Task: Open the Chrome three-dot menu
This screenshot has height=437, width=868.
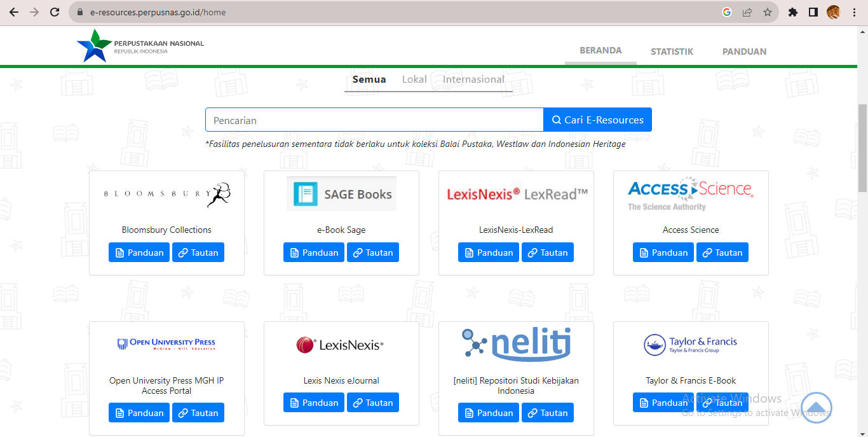Action: [854, 12]
